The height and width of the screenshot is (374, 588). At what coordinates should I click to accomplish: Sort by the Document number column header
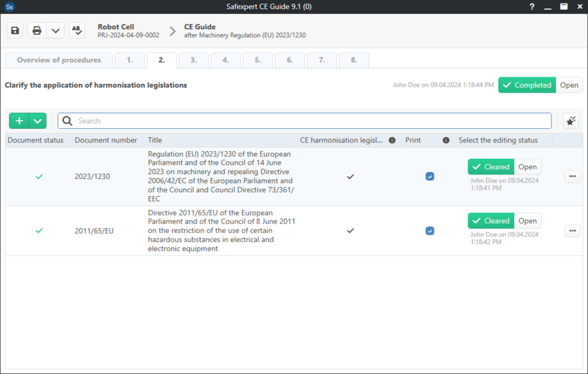click(x=106, y=140)
